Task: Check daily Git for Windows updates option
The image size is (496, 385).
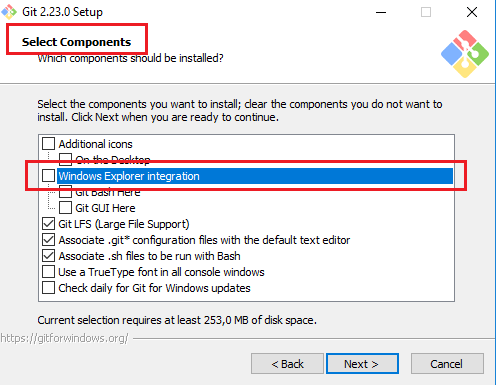Action: click(x=48, y=288)
